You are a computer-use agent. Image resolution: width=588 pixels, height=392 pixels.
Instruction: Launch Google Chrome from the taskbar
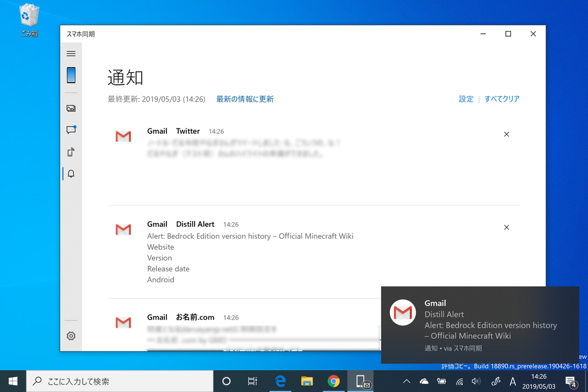pos(335,381)
